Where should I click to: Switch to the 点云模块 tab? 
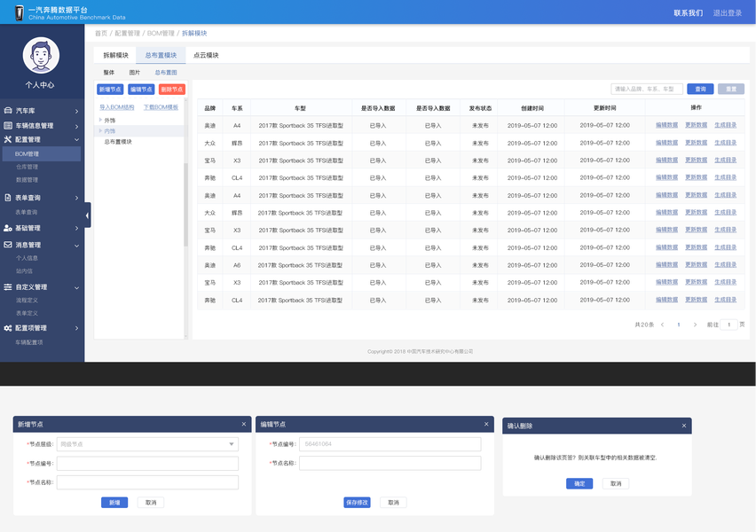point(206,55)
